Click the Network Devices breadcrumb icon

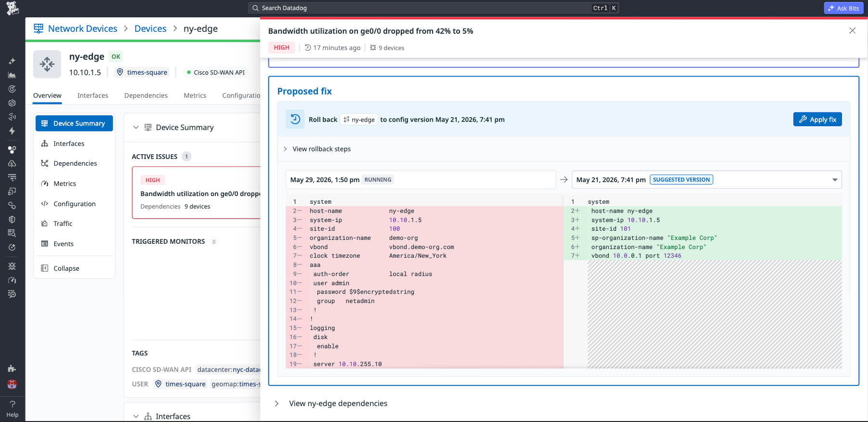click(39, 28)
